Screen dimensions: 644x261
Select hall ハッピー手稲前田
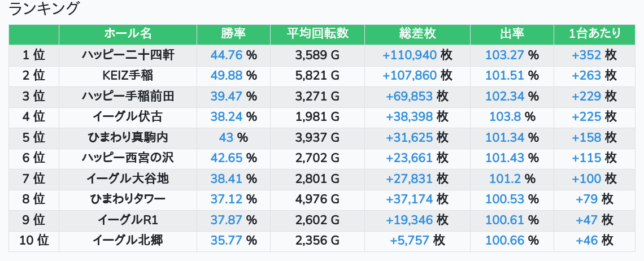tap(128, 96)
